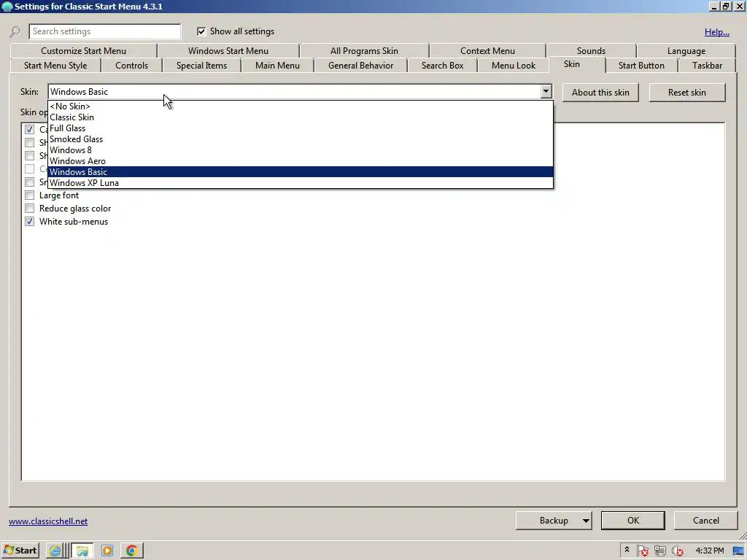Enable Large font option
747x560 pixels.
point(29,195)
